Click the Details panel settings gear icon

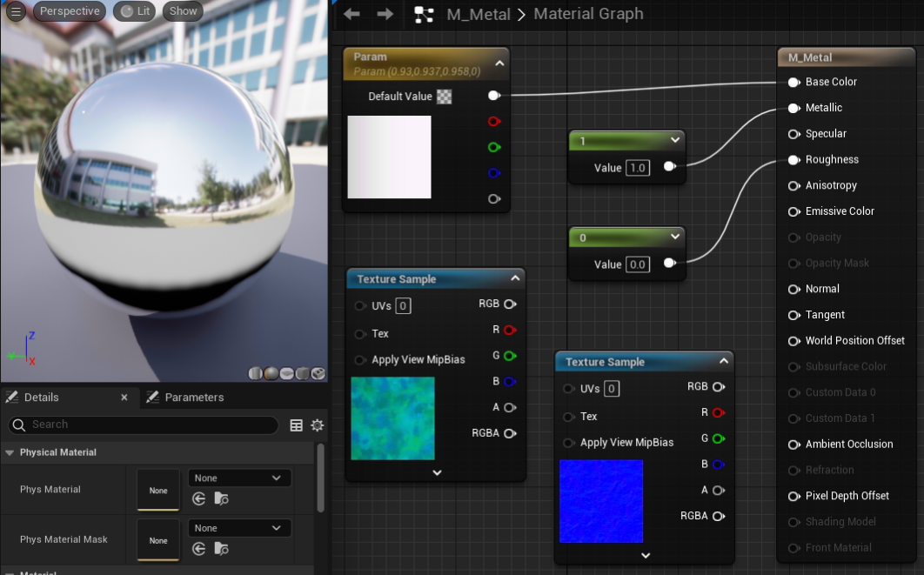coord(317,425)
